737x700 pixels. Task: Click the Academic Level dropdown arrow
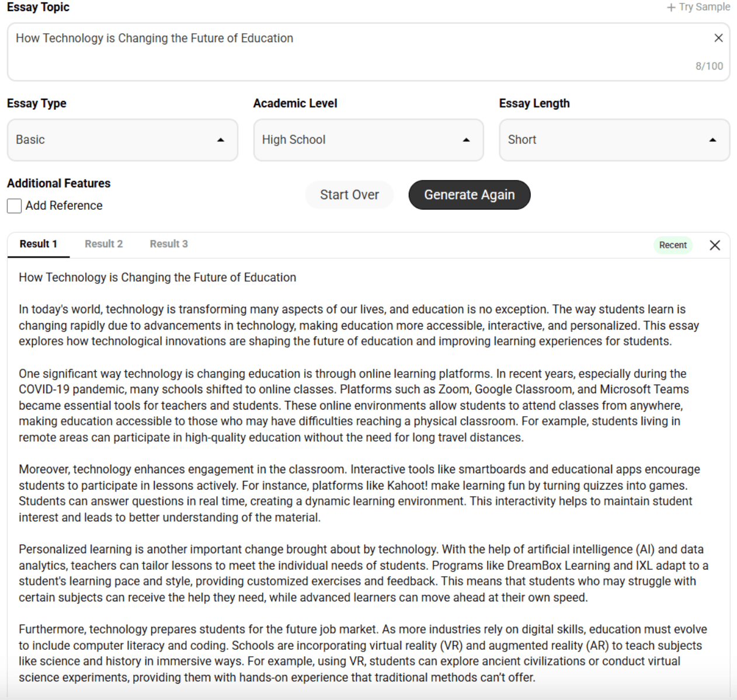pyautogui.click(x=466, y=140)
